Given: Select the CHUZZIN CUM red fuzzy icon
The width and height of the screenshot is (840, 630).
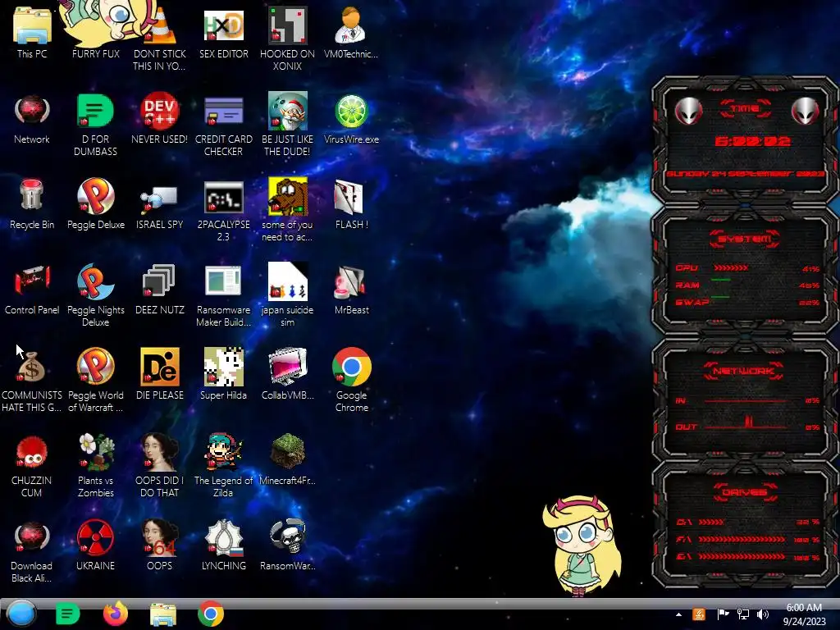Looking at the screenshot, I should click(32, 466).
